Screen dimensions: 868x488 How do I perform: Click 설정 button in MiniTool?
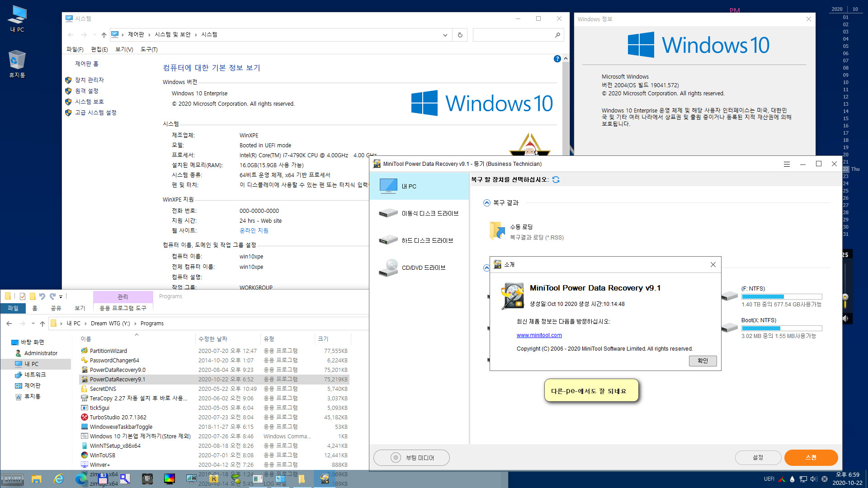point(758,458)
